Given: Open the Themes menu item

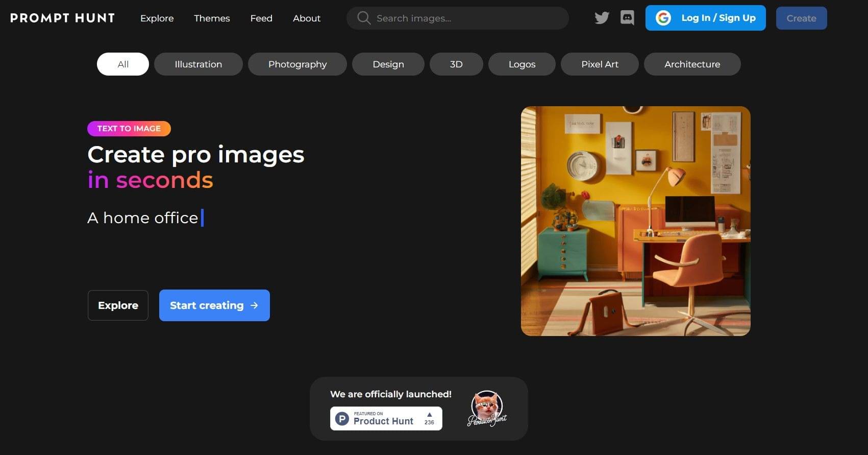Looking at the screenshot, I should point(212,18).
